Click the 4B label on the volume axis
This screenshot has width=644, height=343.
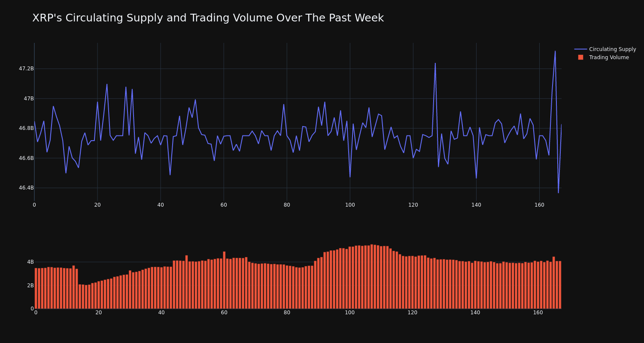30,262
